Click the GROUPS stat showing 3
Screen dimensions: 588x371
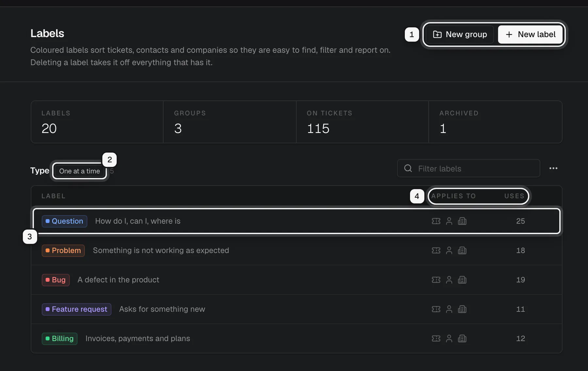coord(230,122)
